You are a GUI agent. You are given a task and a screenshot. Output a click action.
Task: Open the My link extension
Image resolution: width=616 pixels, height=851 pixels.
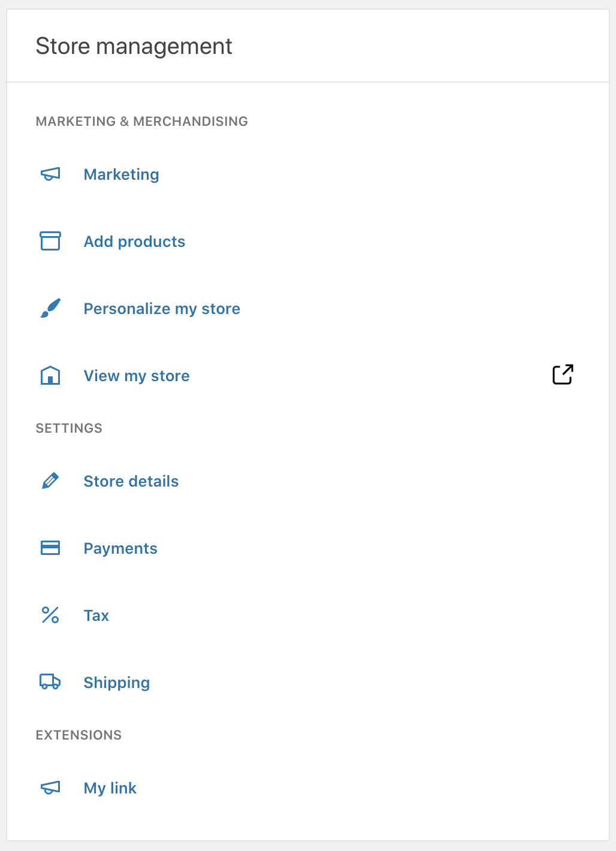tap(110, 788)
